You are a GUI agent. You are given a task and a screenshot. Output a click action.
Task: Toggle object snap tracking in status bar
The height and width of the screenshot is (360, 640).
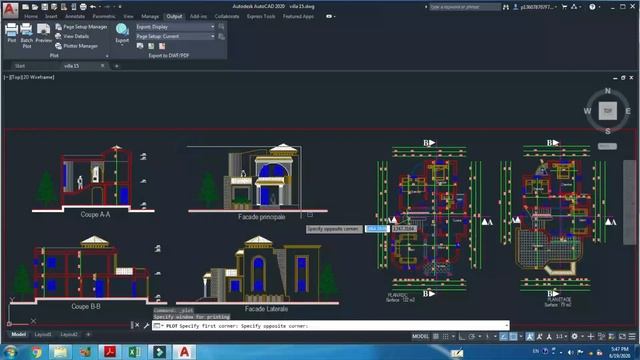click(x=504, y=336)
